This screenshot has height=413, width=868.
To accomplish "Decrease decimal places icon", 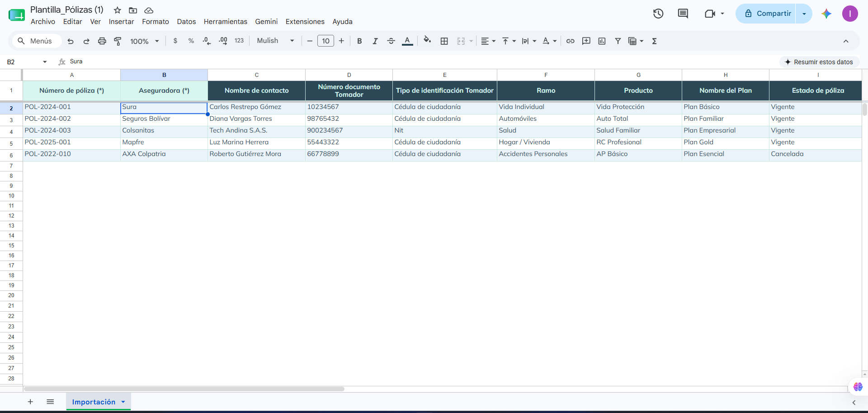I will [x=207, y=41].
